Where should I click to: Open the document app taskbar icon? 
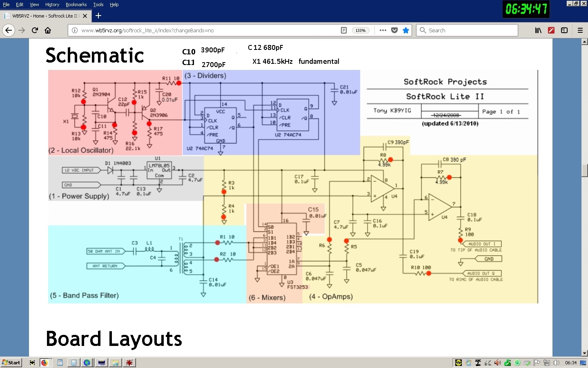pyautogui.click(x=60, y=363)
